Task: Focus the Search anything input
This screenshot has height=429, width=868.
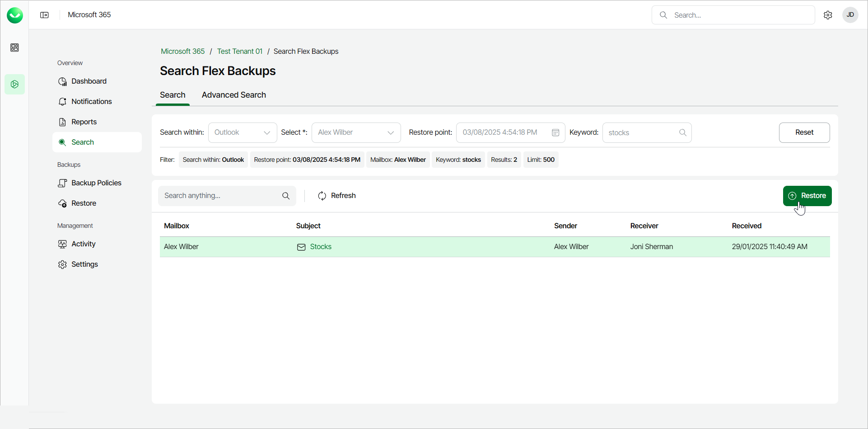Action: 227,196
